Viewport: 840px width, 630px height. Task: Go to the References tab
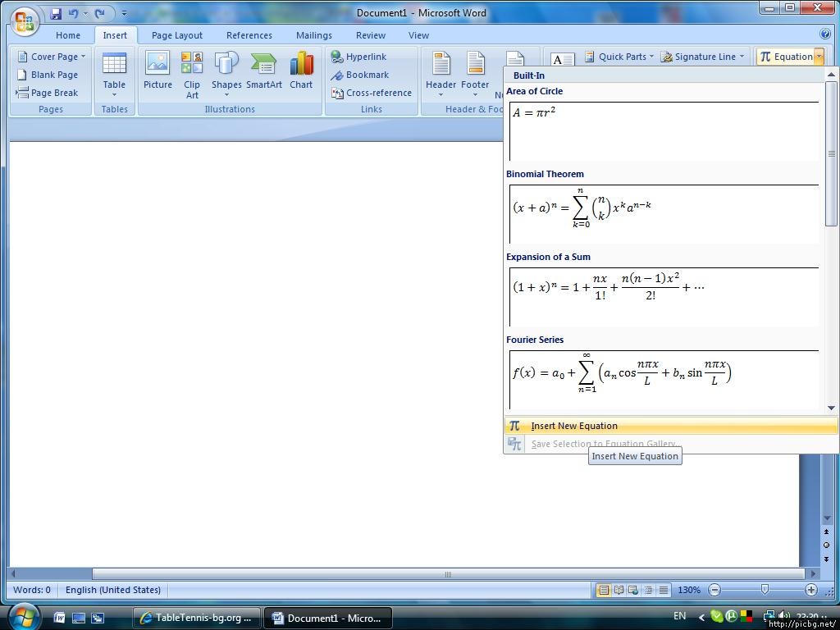point(249,35)
